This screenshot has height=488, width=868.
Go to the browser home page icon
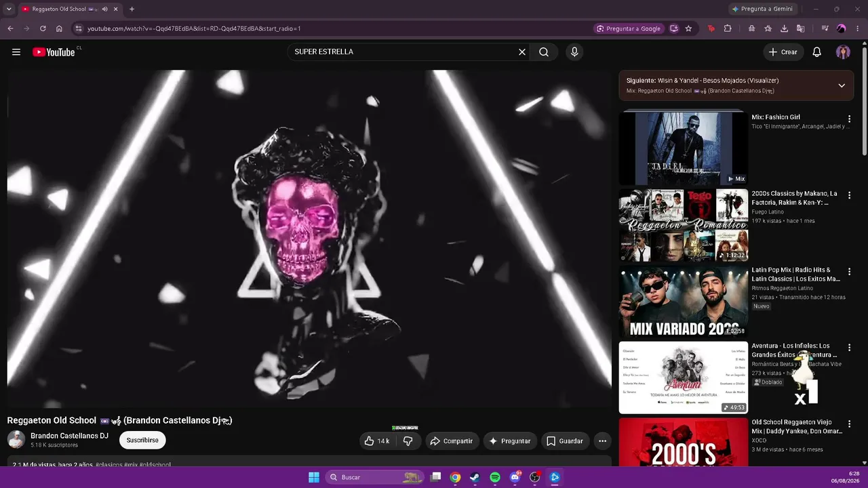tap(59, 28)
